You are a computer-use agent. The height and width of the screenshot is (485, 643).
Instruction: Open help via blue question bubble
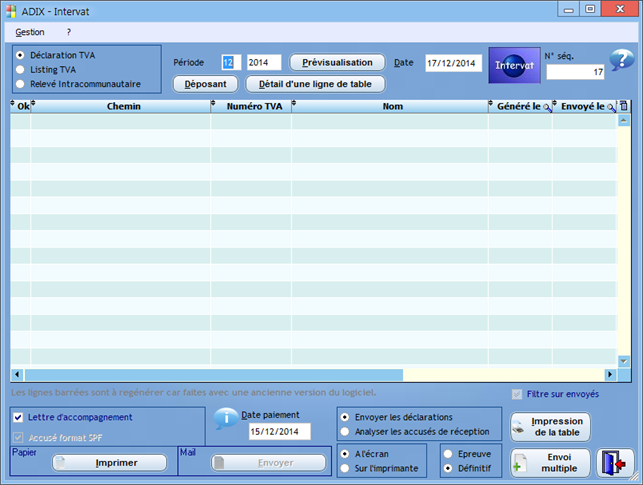[622, 60]
